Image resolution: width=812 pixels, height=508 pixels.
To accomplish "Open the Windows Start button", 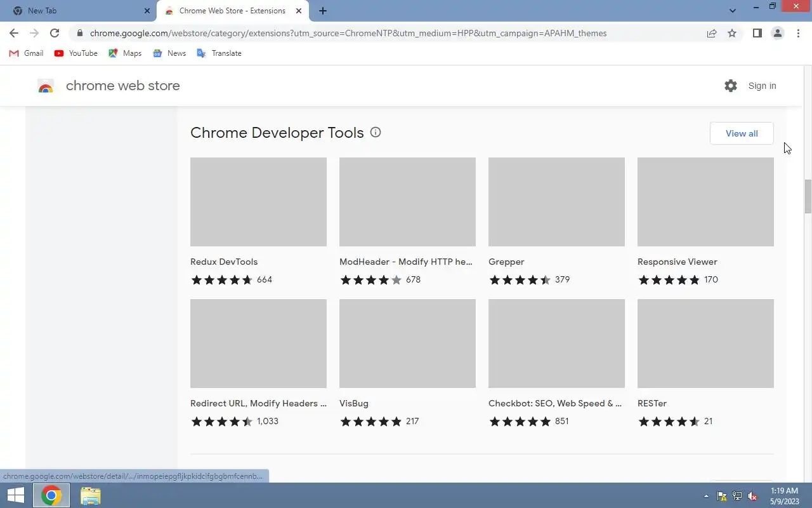I will [x=15, y=495].
